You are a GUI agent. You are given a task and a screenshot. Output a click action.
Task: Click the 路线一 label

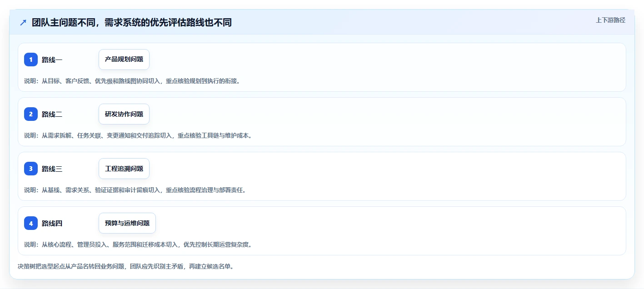pos(52,60)
